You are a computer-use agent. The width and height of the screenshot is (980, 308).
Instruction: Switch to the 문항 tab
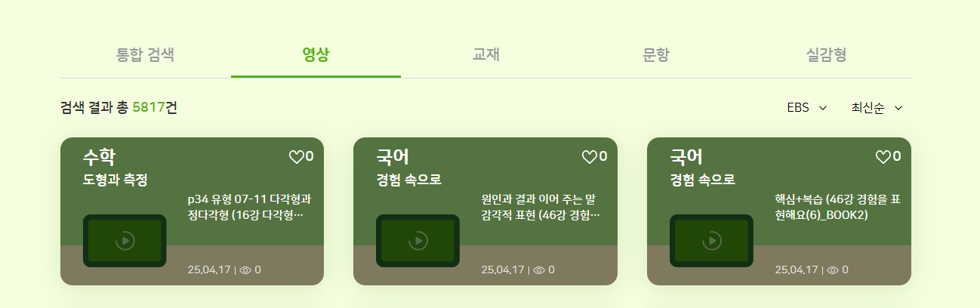656,54
